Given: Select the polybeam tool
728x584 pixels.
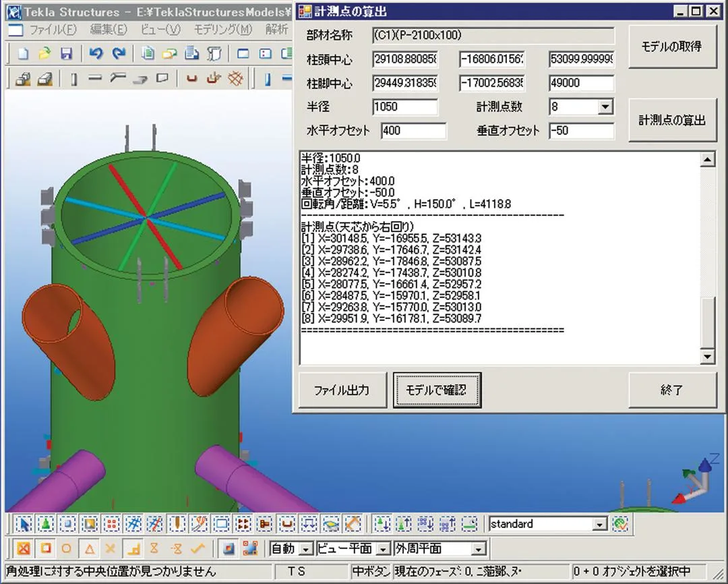Looking at the screenshot, I should [117, 79].
